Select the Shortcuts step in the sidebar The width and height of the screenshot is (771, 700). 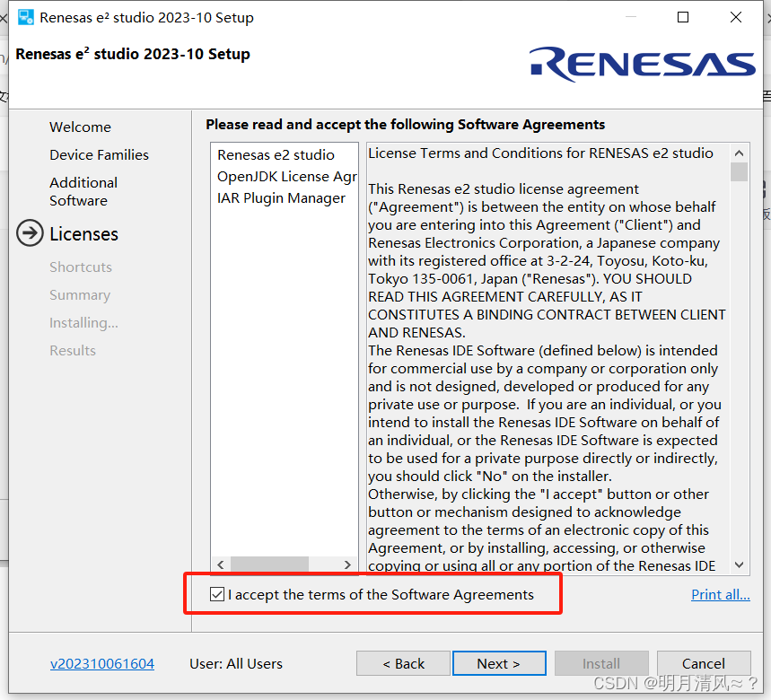(x=81, y=267)
